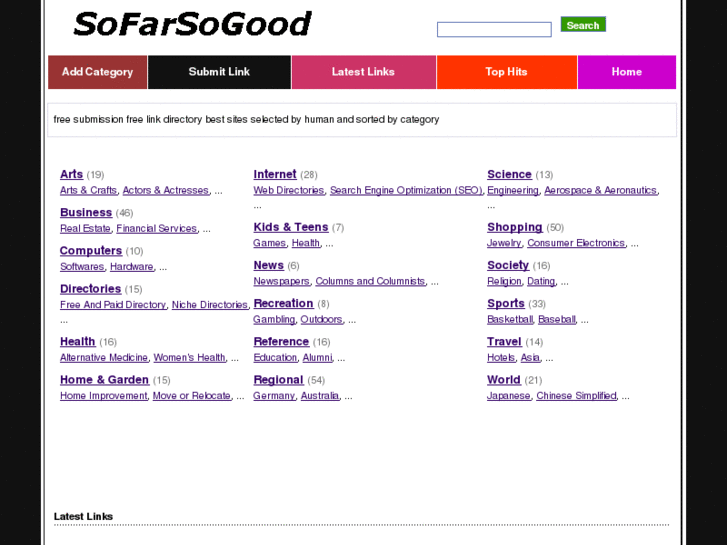Open the Reference category
This screenshot has width=727, height=545.
point(281,342)
